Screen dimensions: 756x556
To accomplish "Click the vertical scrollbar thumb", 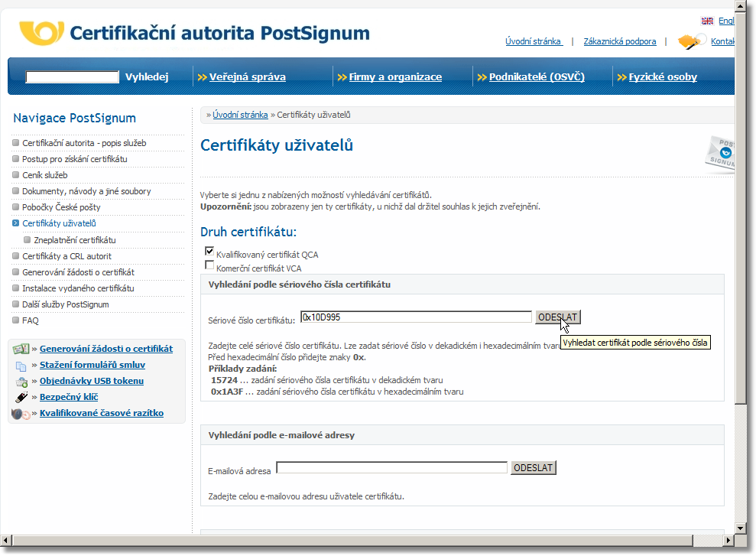I will 741,207.
